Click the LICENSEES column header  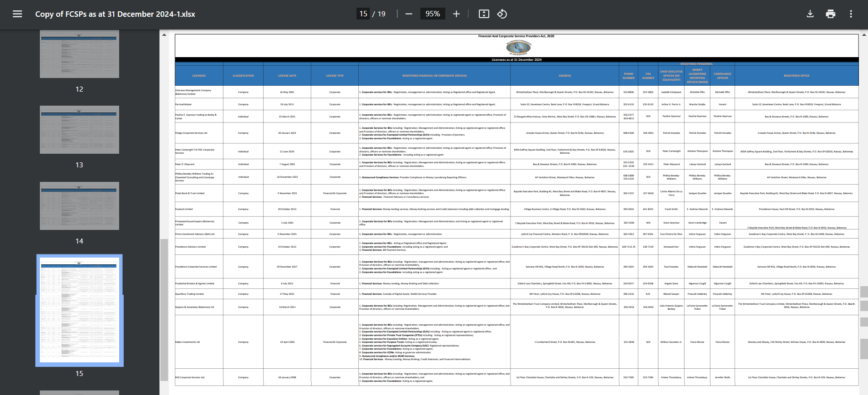click(199, 76)
